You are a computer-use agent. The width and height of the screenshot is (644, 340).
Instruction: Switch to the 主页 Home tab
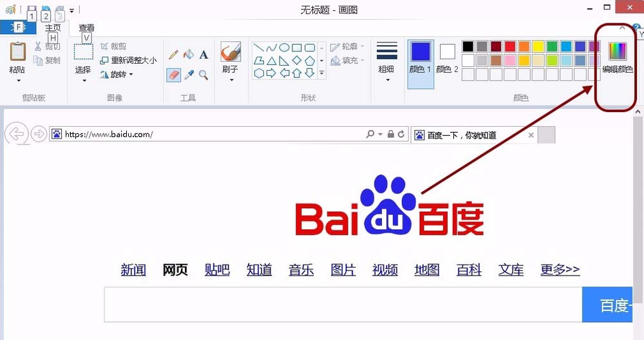53,28
